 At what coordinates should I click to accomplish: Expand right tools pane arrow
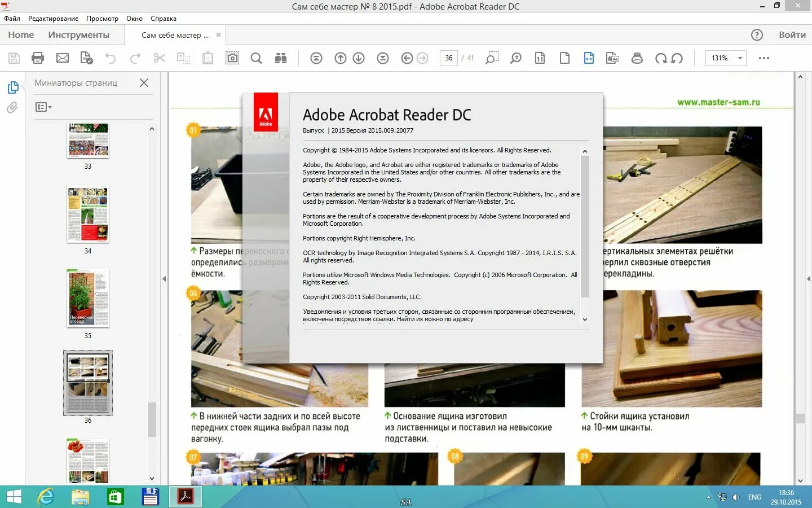(x=809, y=279)
